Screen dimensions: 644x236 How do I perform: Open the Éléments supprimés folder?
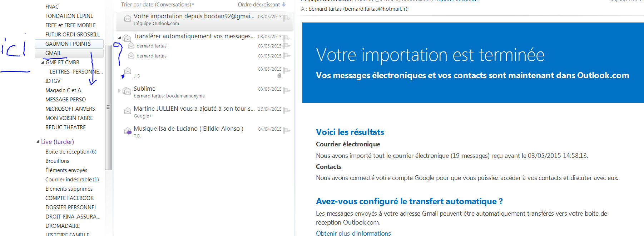69,189
